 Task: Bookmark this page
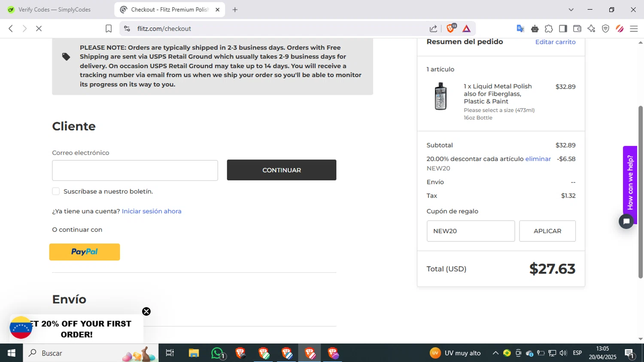pyautogui.click(x=109, y=28)
